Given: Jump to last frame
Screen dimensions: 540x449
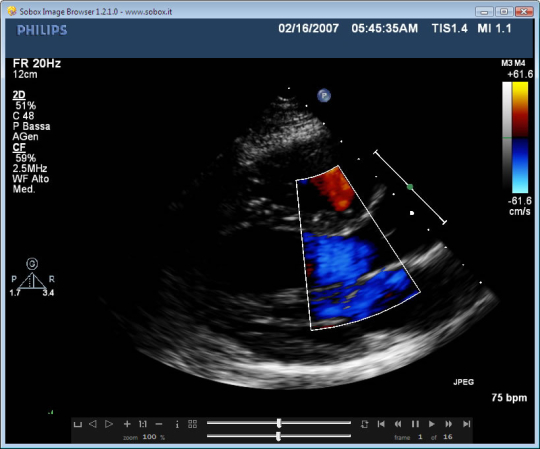Looking at the screenshot, I should click(466, 424).
